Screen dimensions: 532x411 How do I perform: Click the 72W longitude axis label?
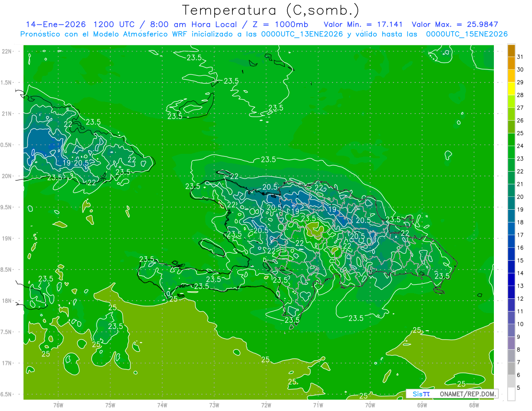[x=266, y=405]
